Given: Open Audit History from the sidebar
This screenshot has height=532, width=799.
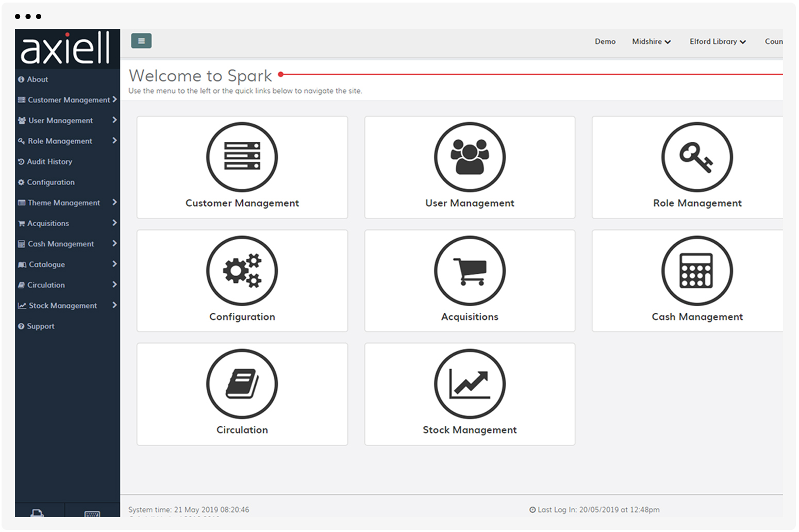Looking at the screenshot, I should click(x=49, y=162).
